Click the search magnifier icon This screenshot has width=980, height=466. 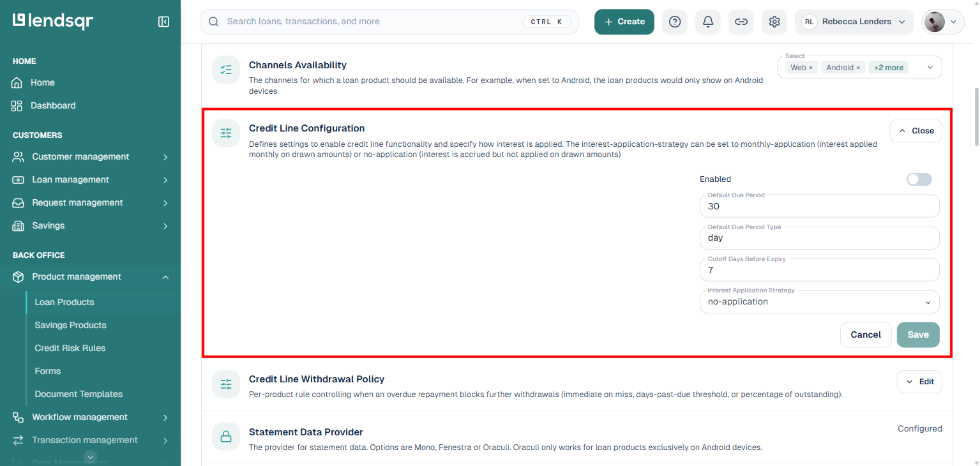(x=214, y=22)
